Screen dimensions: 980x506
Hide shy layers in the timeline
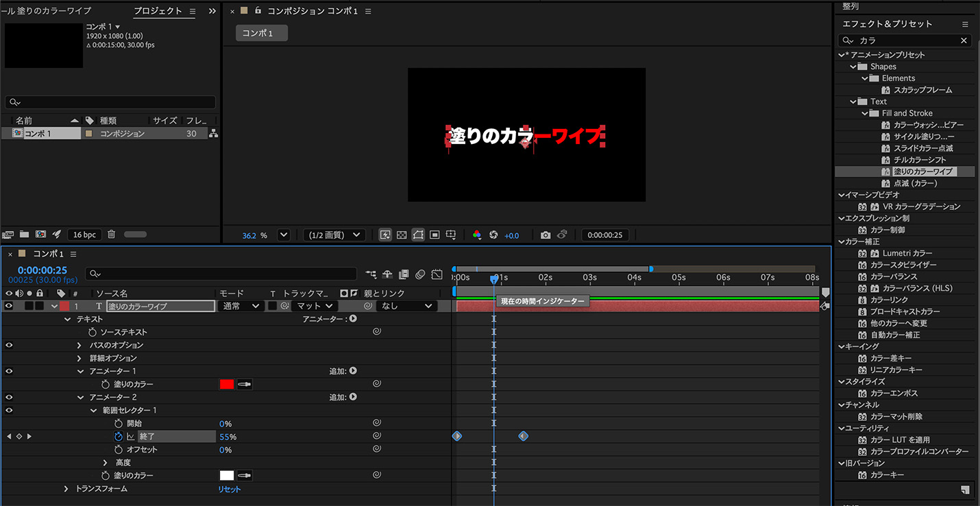387,275
